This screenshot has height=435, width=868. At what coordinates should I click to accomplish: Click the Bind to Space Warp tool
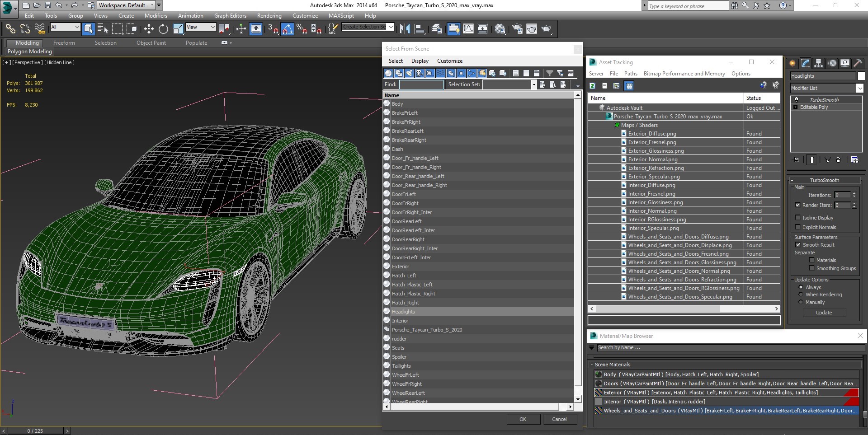(x=40, y=29)
